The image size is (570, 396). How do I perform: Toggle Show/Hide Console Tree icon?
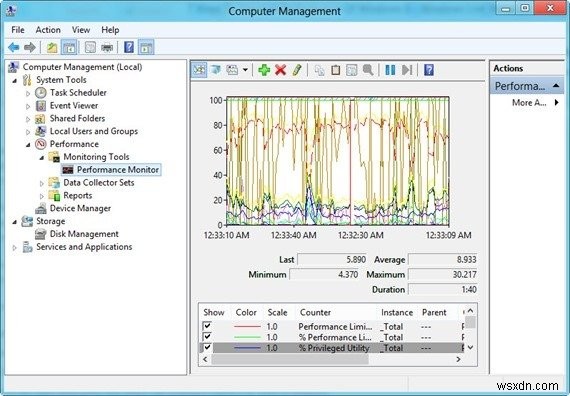coord(69,47)
